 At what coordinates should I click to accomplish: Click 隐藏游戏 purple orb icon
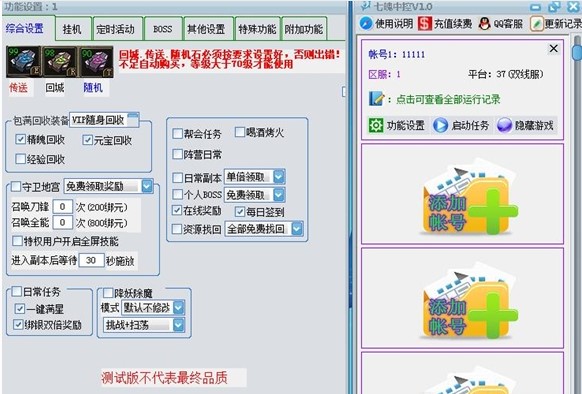coord(504,126)
